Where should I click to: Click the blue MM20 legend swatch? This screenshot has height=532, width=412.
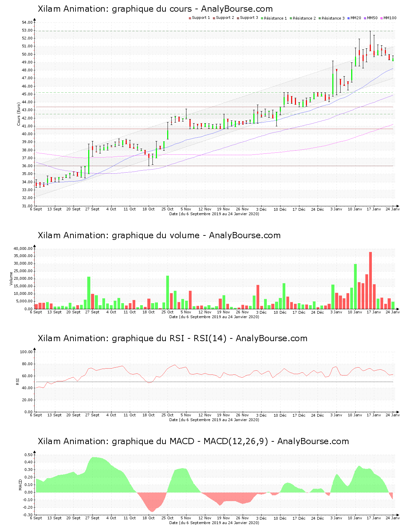(349, 18)
